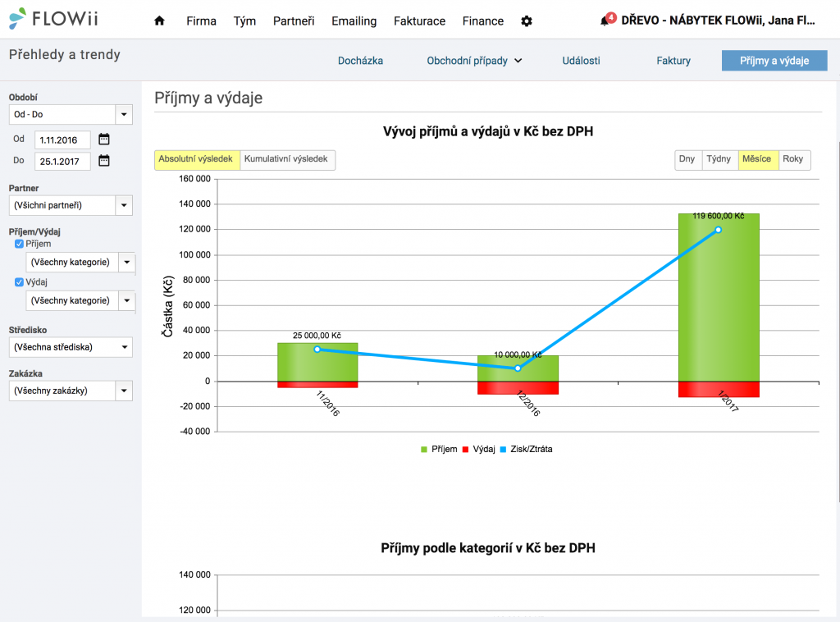Uncheck the Příjem checkbox
The height and width of the screenshot is (622, 840).
20,244
